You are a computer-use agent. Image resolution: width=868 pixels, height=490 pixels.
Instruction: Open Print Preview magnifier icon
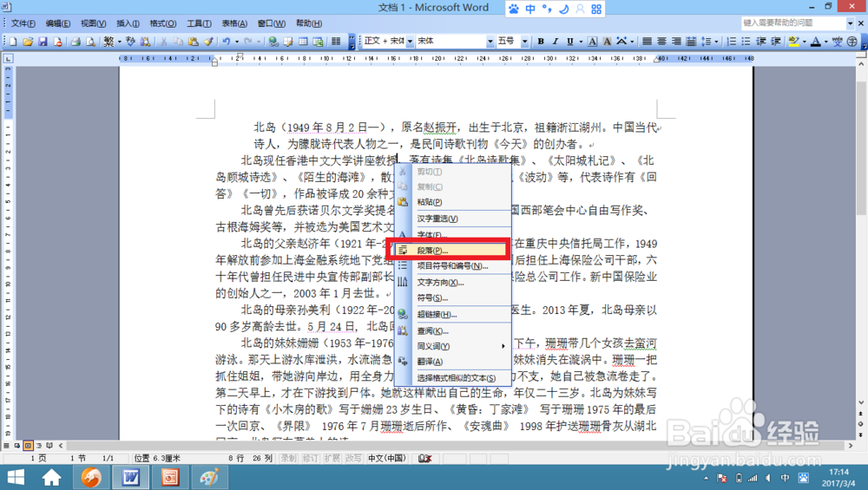90,42
